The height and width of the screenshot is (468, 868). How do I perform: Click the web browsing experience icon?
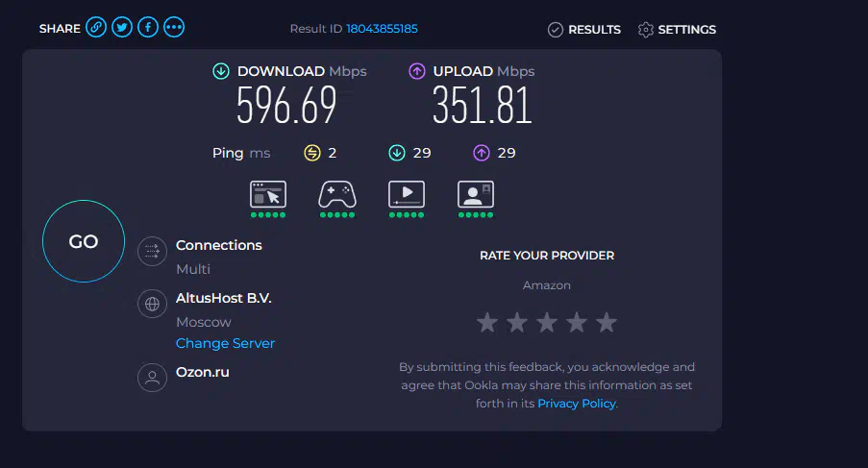(x=268, y=195)
